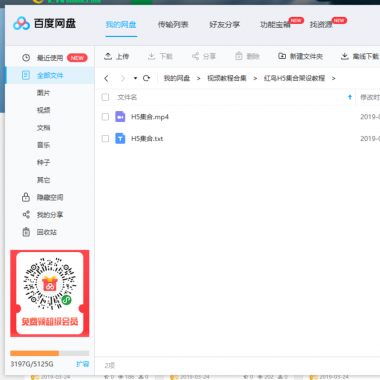Tick the checkbox for H5集合.mp4

[105, 117]
